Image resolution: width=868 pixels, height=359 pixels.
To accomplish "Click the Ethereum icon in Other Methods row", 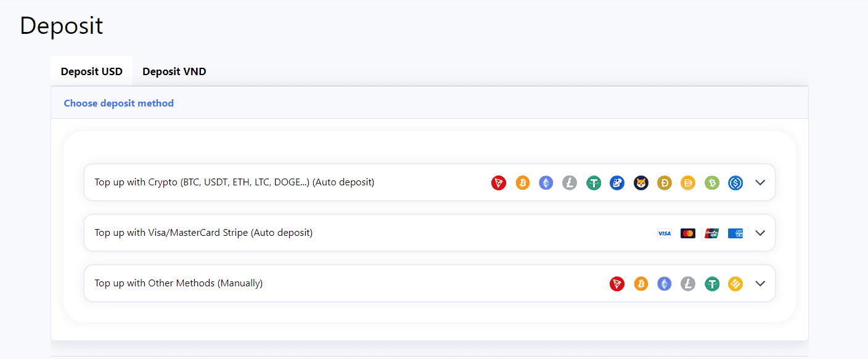I will (665, 284).
